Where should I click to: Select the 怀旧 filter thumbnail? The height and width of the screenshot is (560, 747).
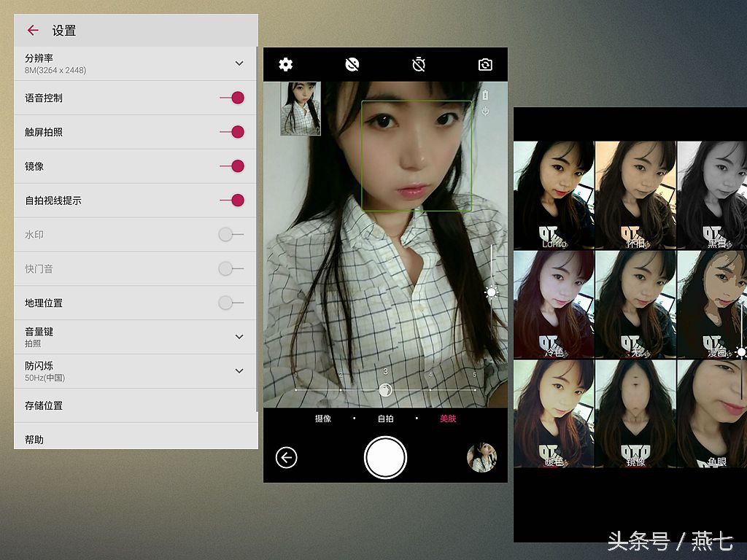click(635, 195)
